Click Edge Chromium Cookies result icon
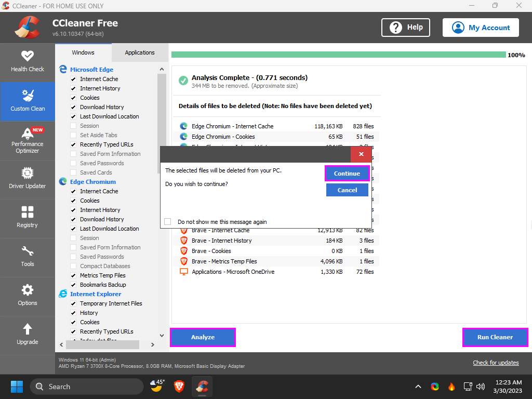The width and height of the screenshot is (532, 399). coord(183,137)
